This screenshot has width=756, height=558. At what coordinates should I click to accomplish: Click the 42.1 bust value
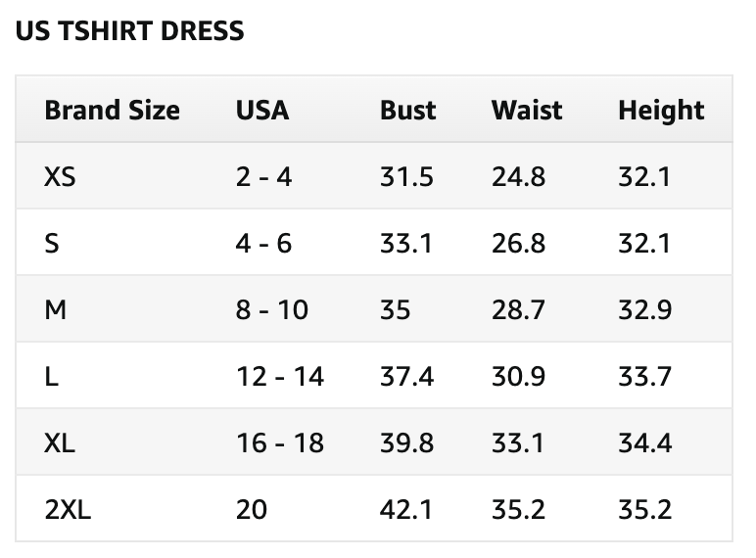pos(406,509)
